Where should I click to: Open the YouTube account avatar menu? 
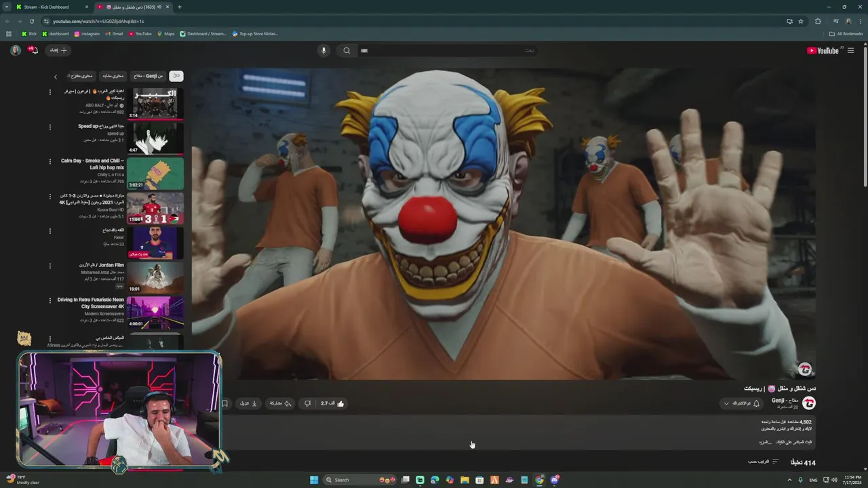(x=15, y=50)
